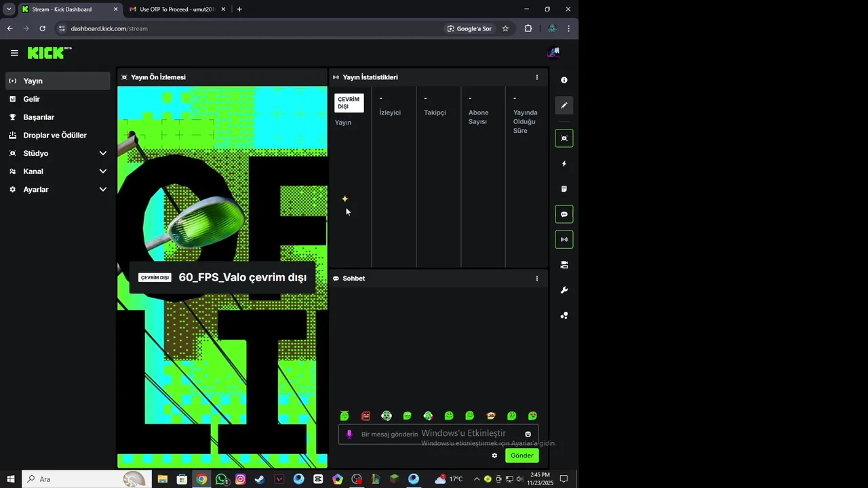Click the pencil edit icon in the right sidebar

564,105
